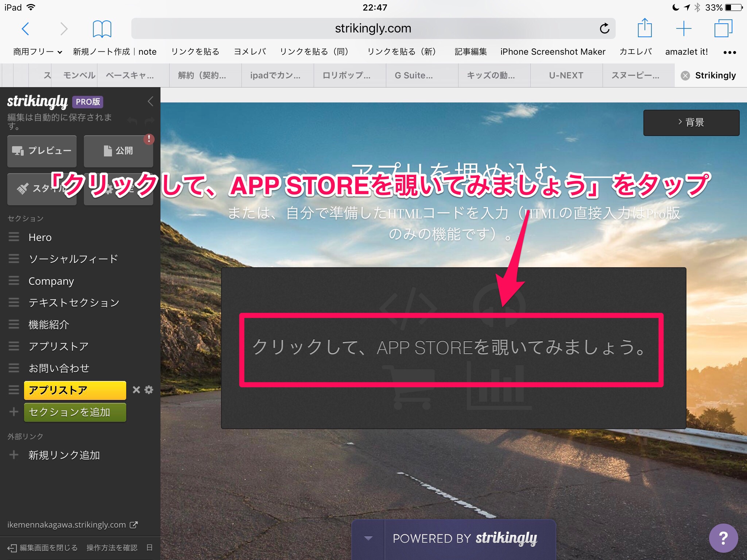Tap Safari's share icon
Viewport: 747px width, 560px height.
pos(645,28)
